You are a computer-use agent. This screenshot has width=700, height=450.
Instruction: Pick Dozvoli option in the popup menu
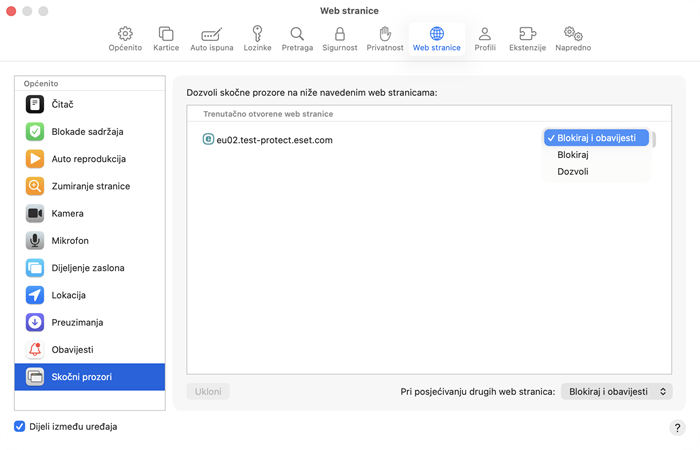click(573, 172)
